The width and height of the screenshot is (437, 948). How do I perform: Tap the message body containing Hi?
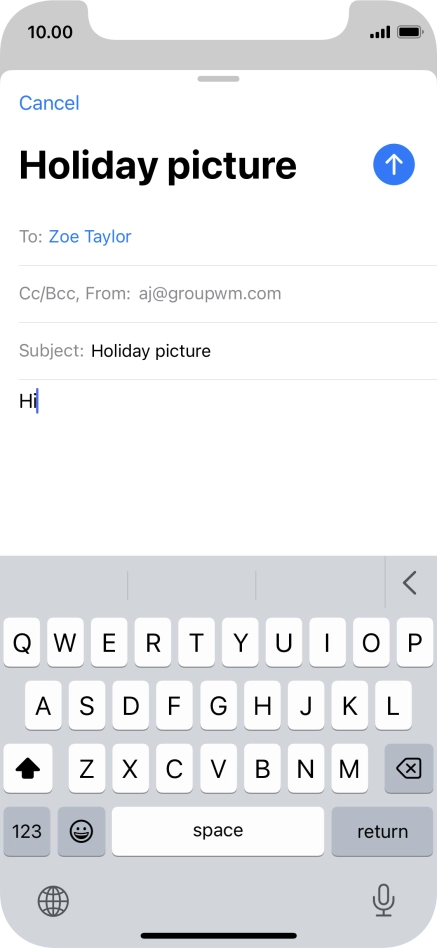pos(218,466)
